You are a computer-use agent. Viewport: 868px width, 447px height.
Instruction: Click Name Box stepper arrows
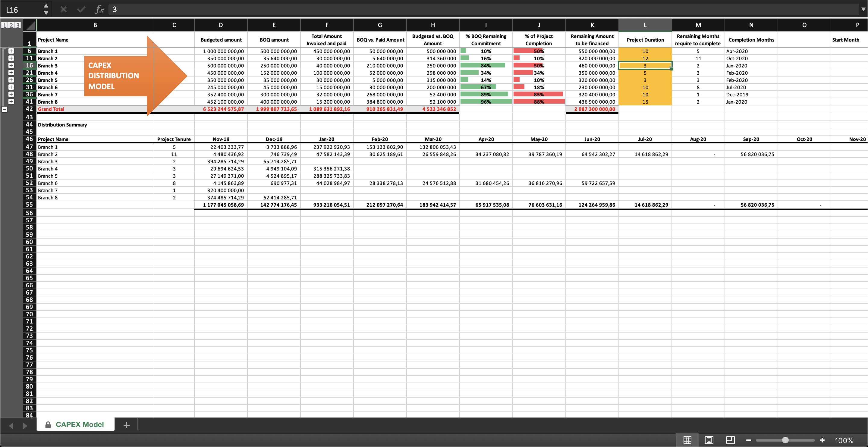point(46,9)
